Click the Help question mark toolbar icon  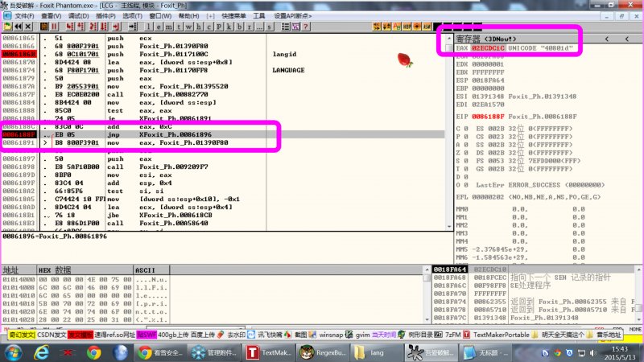pos(306,27)
